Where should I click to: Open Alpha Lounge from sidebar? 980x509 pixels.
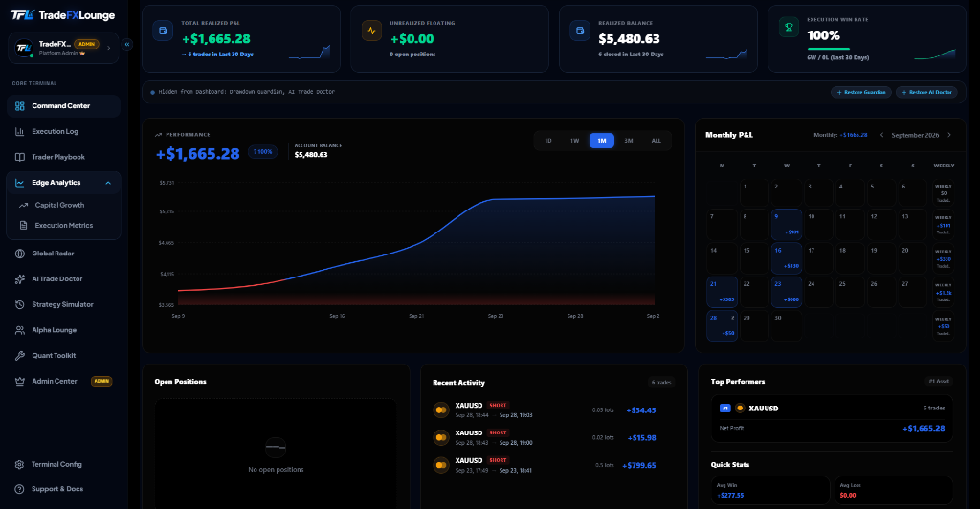coord(63,330)
